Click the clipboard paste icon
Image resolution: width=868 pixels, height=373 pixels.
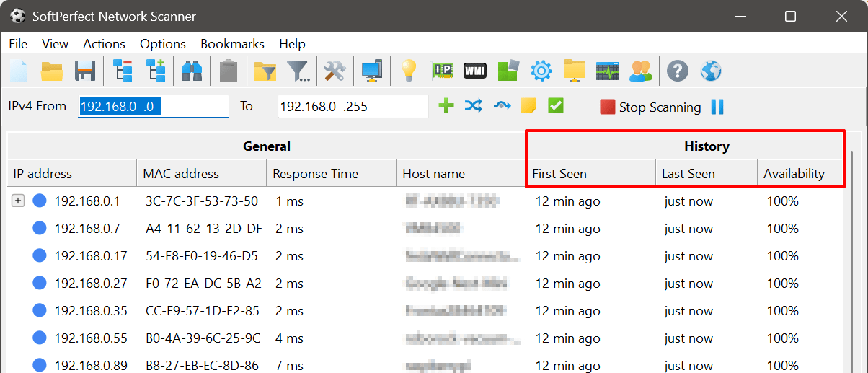point(229,71)
